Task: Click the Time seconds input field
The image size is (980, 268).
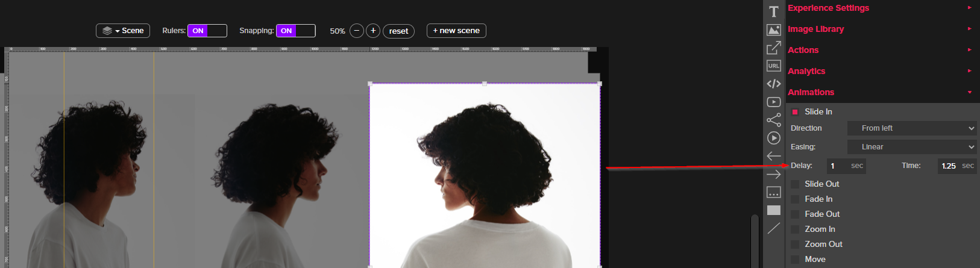Action: tap(957, 166)
